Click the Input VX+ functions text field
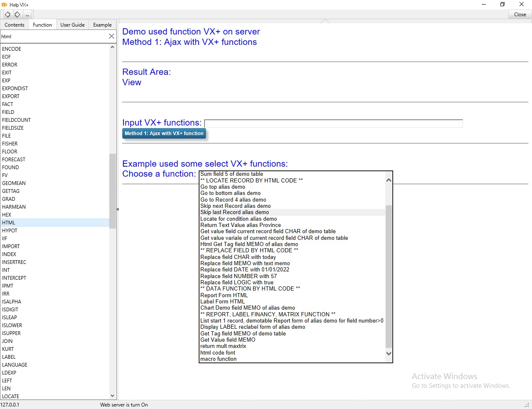 [x=332, y=123]
